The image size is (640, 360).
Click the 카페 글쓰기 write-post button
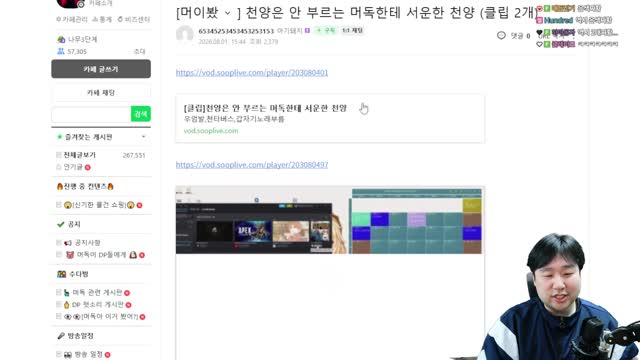pyautogui.click(x=101, y=69)
